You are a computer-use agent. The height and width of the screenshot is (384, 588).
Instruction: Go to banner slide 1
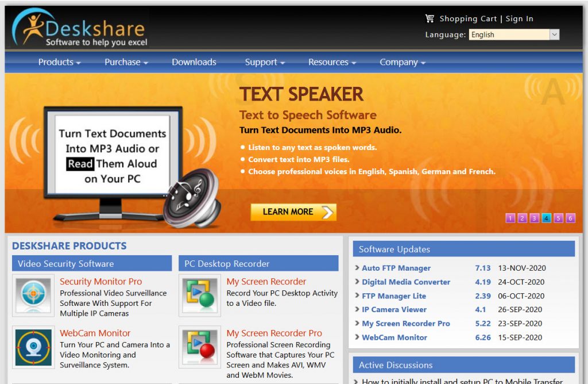pyautogui.click(x=510, y=218)
